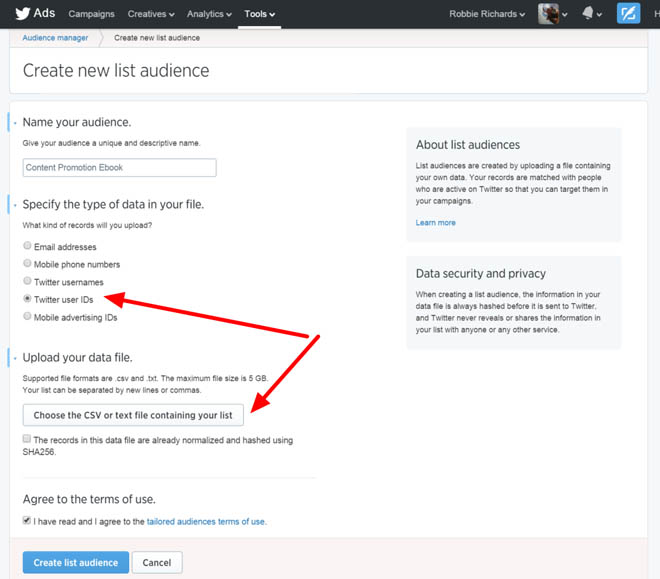
Task: Enable the SHA256 already hashed checkbox
Action: (x=28, y=439)
